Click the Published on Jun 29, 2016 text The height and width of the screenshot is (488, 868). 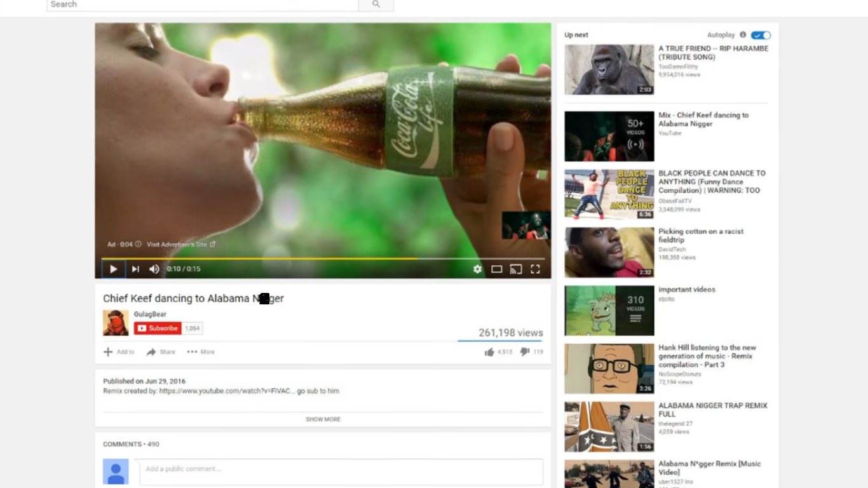click(144, 381)
